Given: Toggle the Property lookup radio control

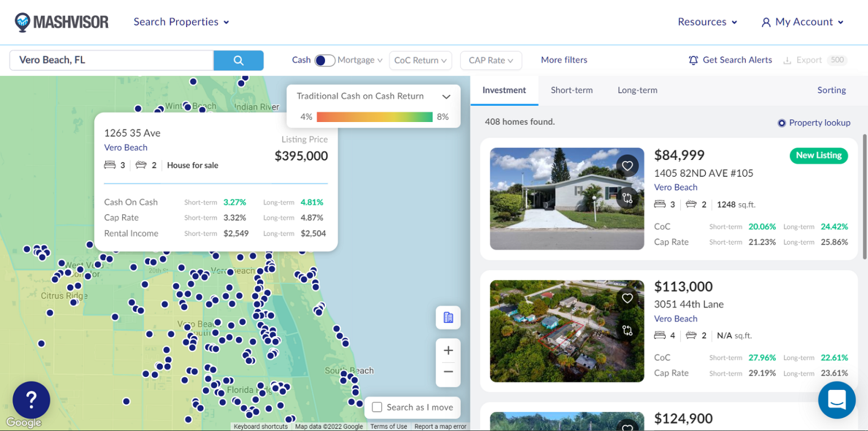Looking at the screenshot, I should tap(782, 123).
